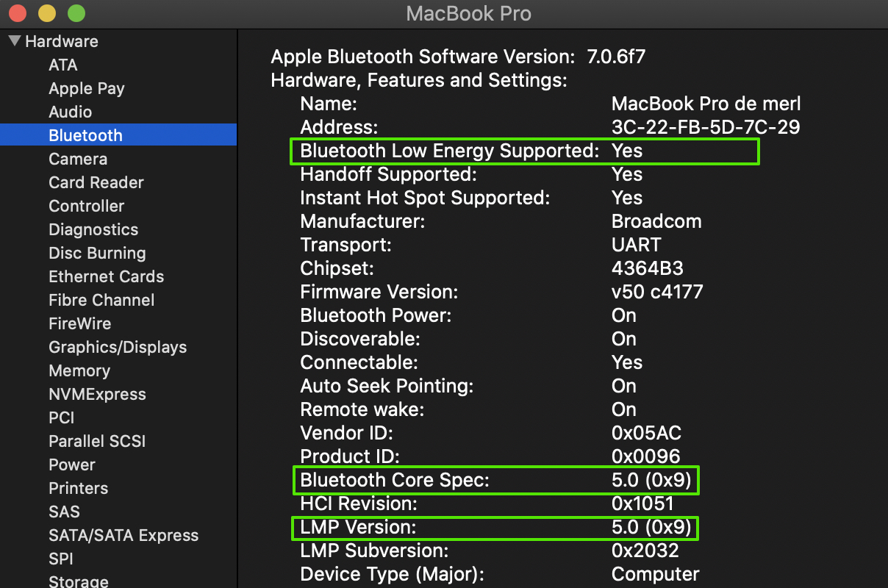Screen dimensions: 888x588
Task: Click the Firmware Version: label
Action: [x=379, y=292]
